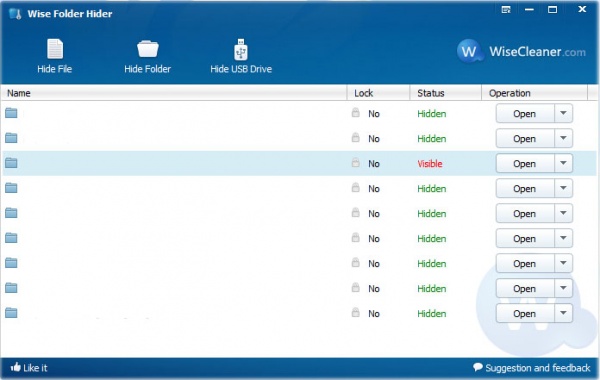Expand operation dropdown arrow in fourth row
600x380 pixels.
[x=563, y=189]
